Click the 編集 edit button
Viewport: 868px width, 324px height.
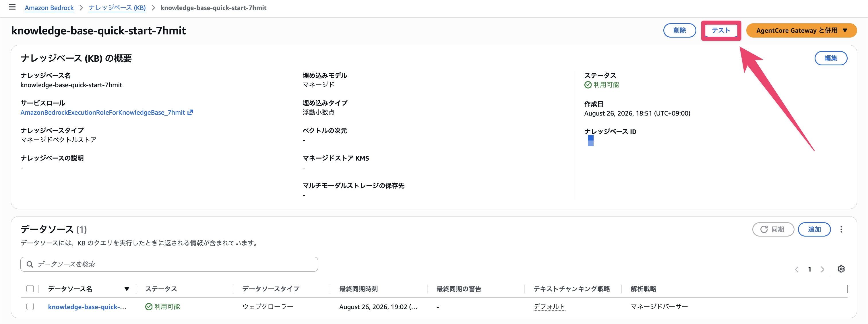tap(831, 58)
